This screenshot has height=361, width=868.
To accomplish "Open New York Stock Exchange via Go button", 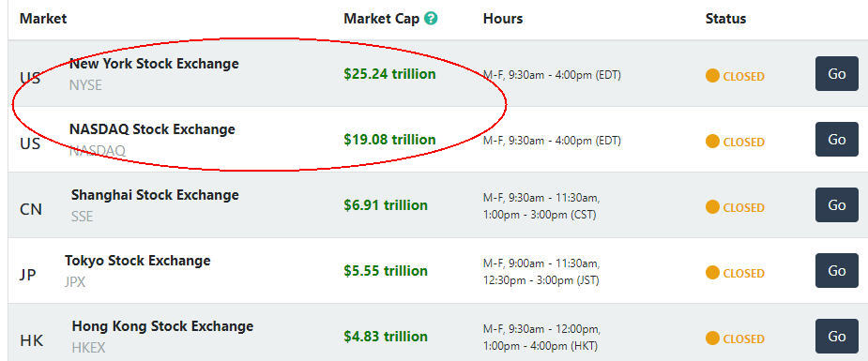I will (x=836, y=73).
